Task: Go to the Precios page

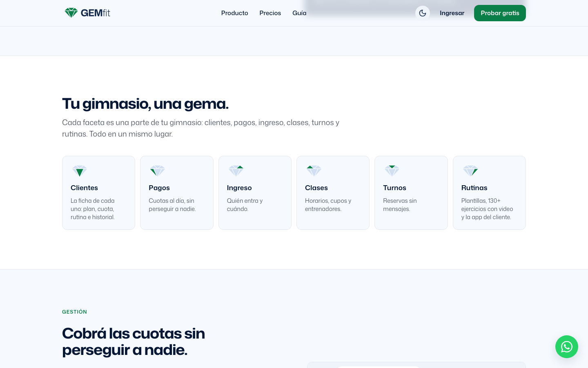Action: tap(270, 13)
